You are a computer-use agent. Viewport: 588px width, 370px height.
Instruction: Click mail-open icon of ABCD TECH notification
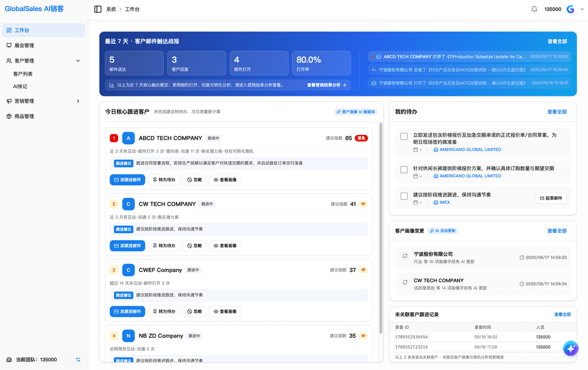tap(379, 57)
